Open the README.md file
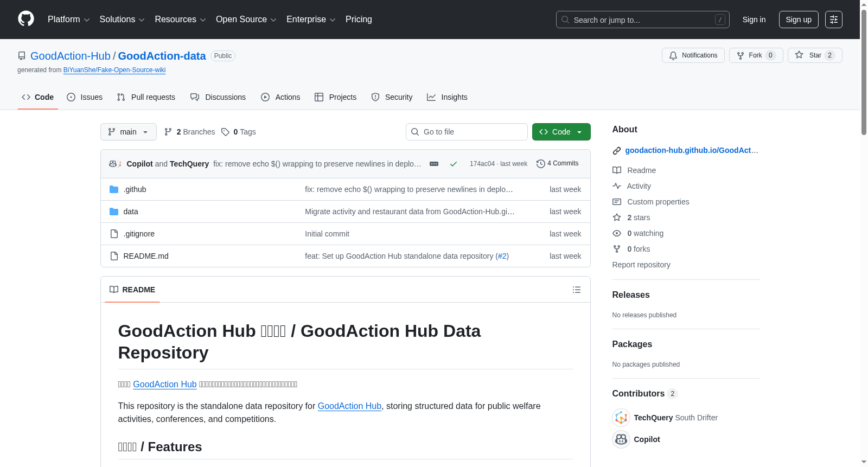868x467 pixels. [x=146, y=256]
